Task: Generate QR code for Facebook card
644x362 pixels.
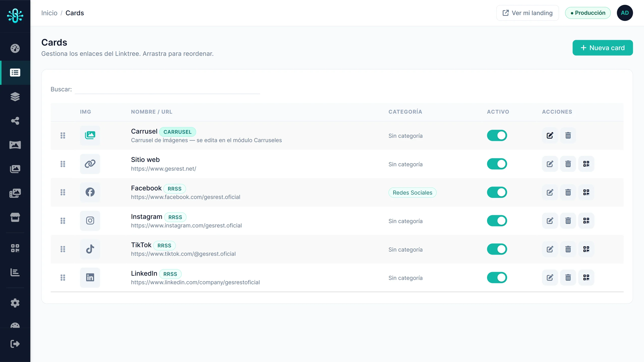Action: 586,192
